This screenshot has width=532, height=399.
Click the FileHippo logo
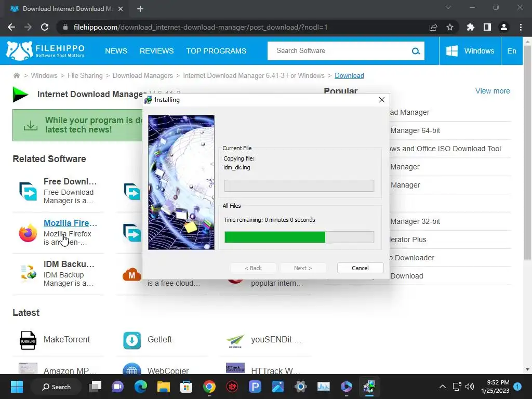(46, 51)
